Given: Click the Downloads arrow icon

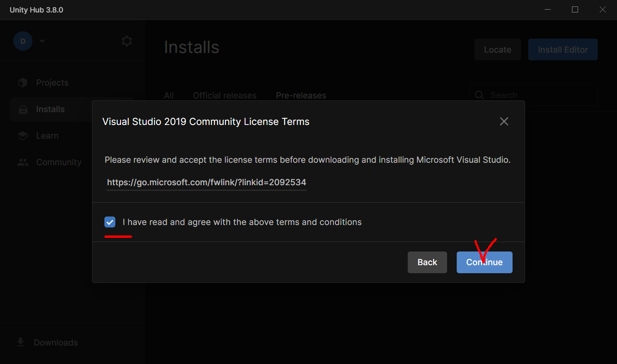Looking at the screenshot, I should [x=20, y=342].
